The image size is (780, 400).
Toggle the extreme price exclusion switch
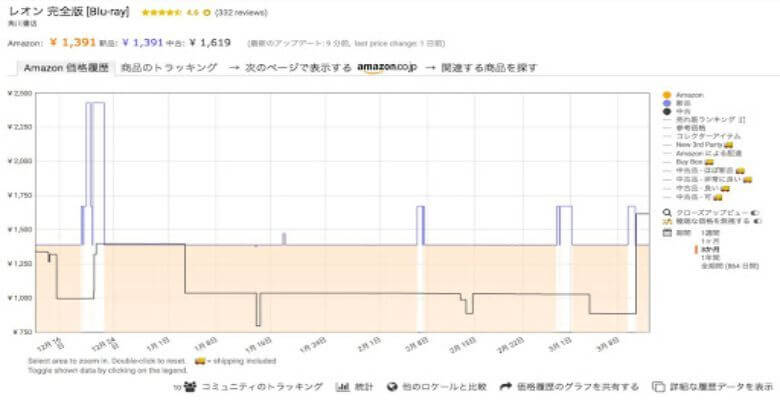(754, 221)
